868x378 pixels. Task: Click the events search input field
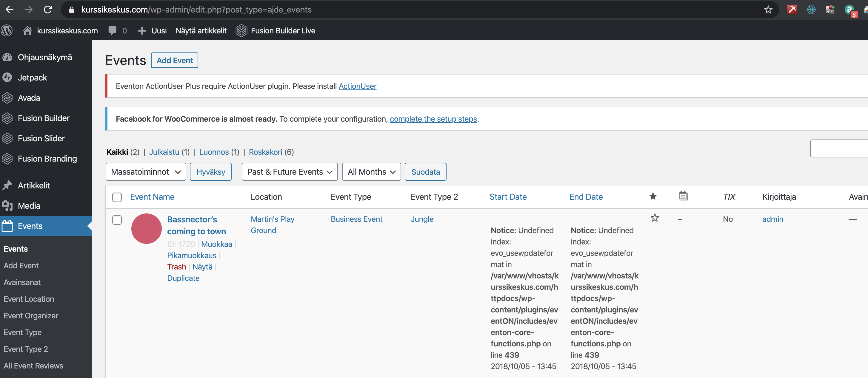(x=839, y=148)
